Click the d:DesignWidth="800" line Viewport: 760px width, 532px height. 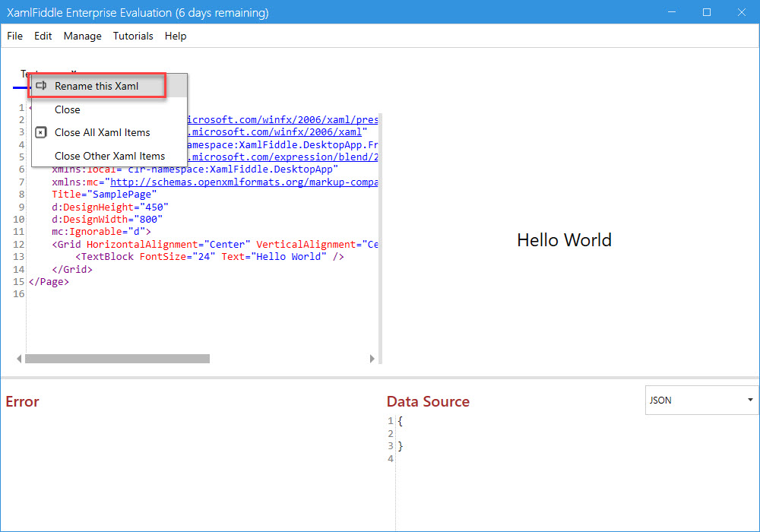(107, 219)
